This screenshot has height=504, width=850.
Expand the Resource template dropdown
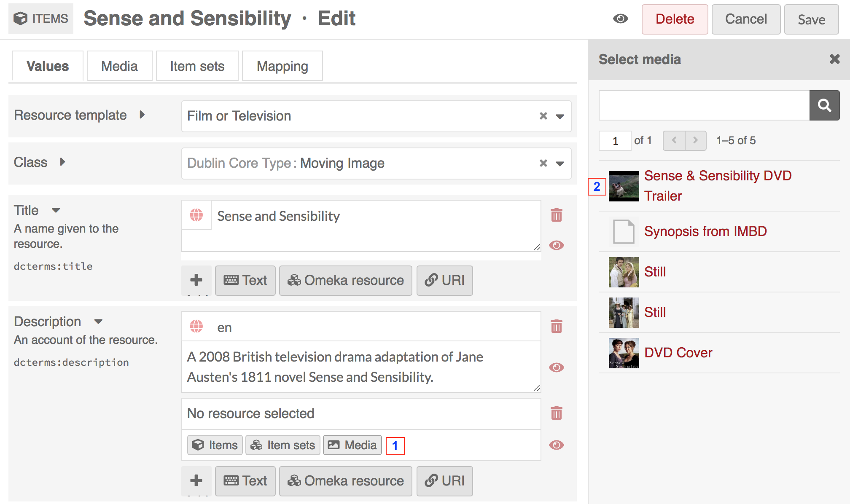559,115
